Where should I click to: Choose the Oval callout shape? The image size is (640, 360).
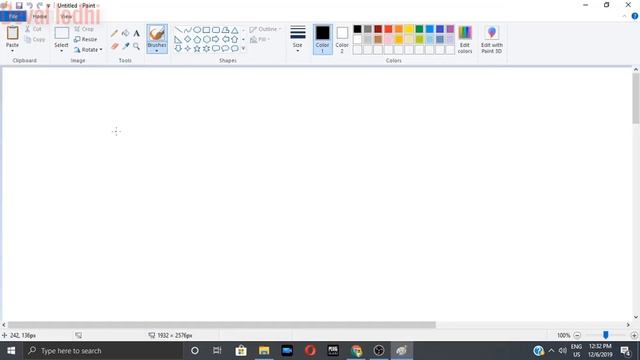pyautogui.click(x=225, y=49)
